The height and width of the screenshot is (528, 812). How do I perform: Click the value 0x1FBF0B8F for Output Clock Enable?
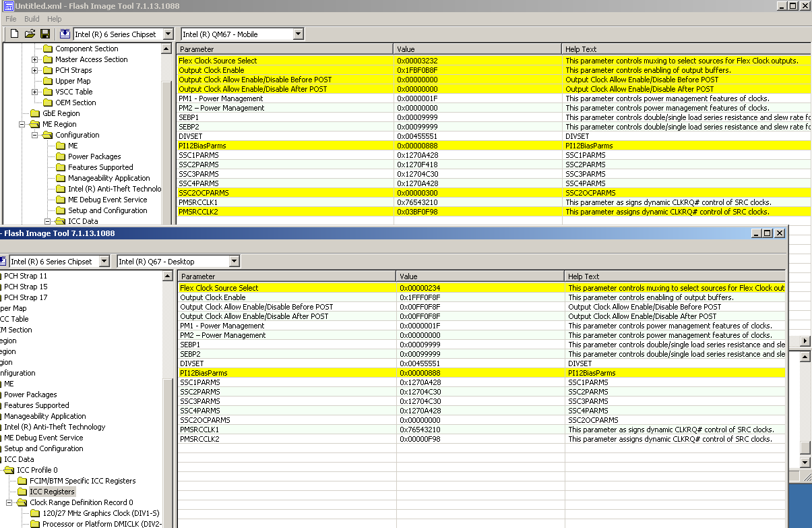coord(418,70)
